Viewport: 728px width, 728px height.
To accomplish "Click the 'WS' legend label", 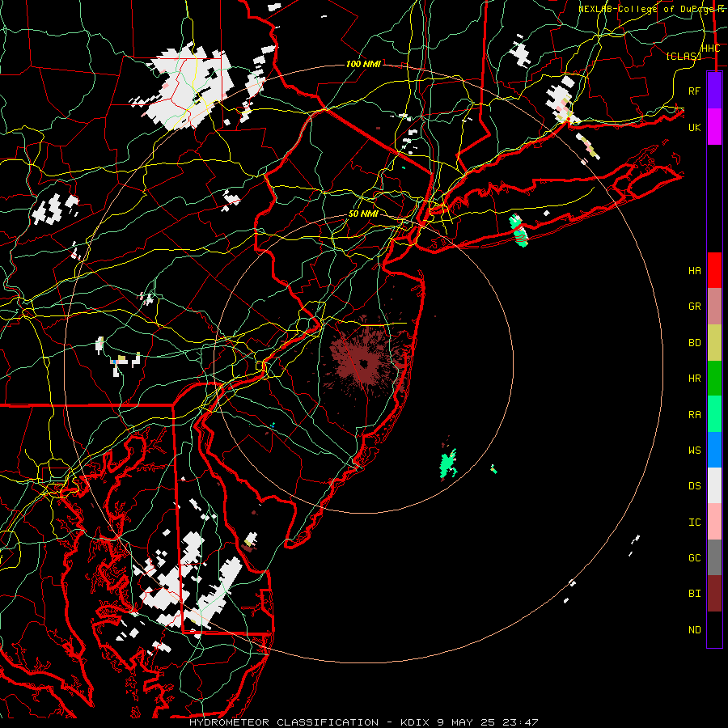I will (x=695, y=450).
